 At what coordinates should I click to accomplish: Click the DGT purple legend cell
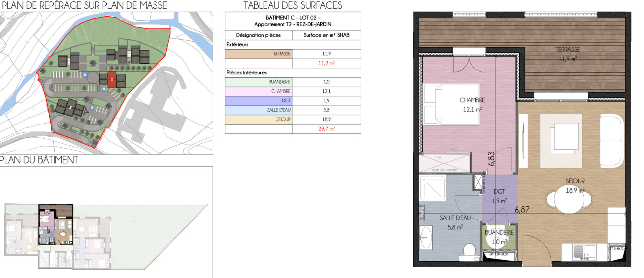click(x=259, y=101)
